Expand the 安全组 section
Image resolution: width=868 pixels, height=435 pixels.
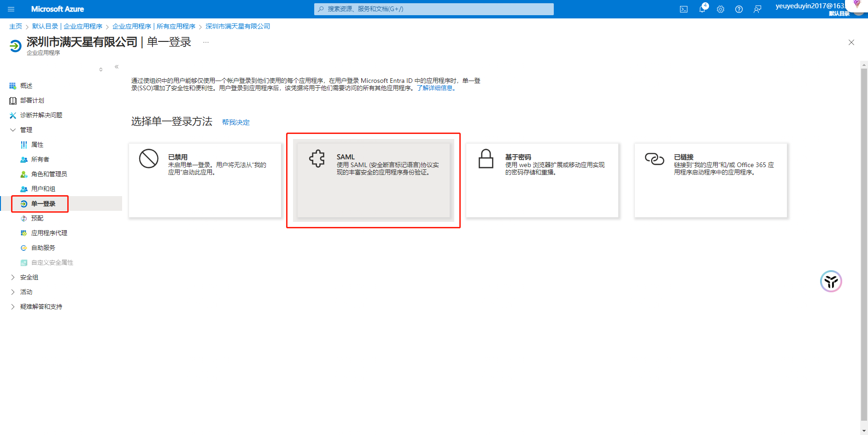click(13, 277)
